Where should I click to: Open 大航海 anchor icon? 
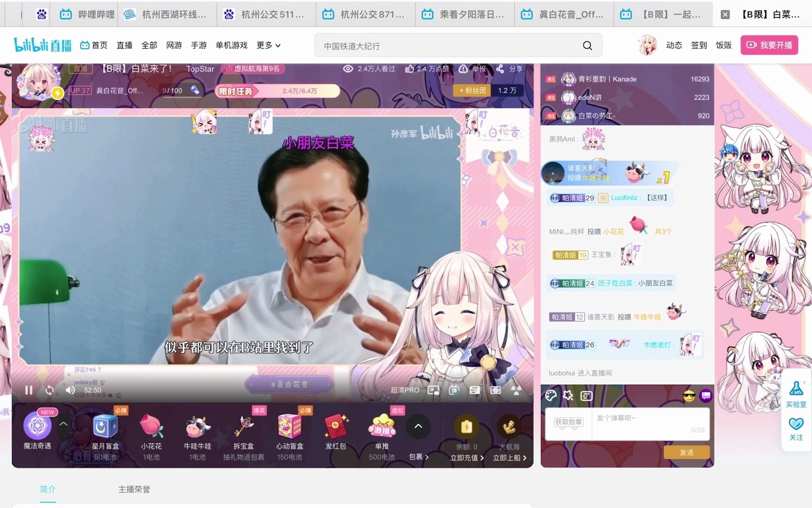point(509,427)
